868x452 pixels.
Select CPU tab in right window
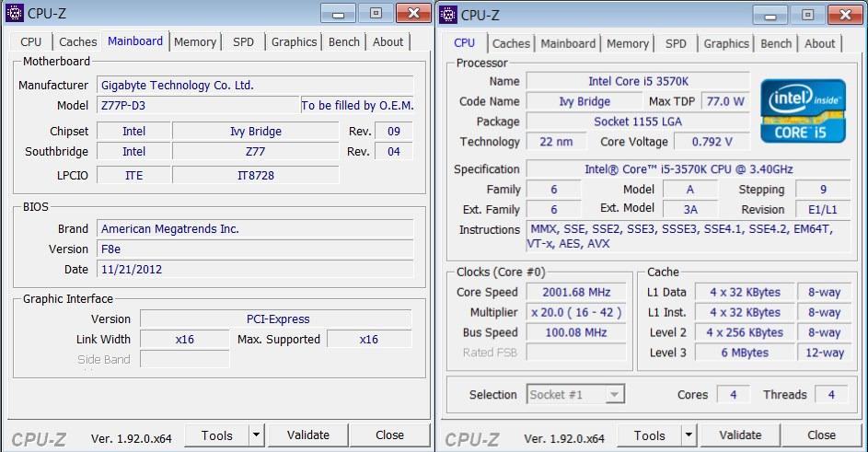pyautogui.click(x=464, y=42)
